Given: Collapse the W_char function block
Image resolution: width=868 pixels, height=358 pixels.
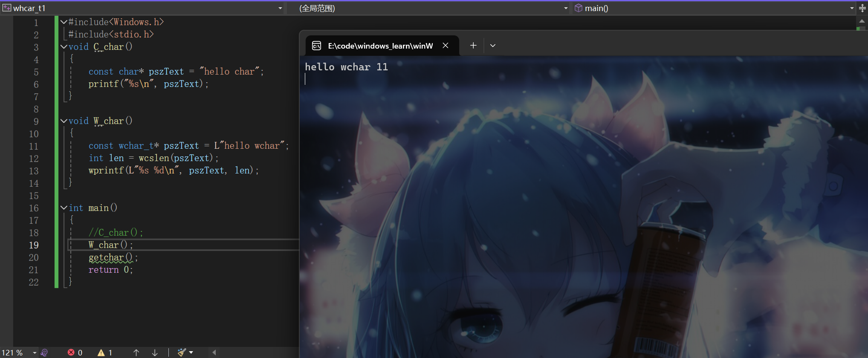Looking at the screenshot, I should click(x=64, y=121).
